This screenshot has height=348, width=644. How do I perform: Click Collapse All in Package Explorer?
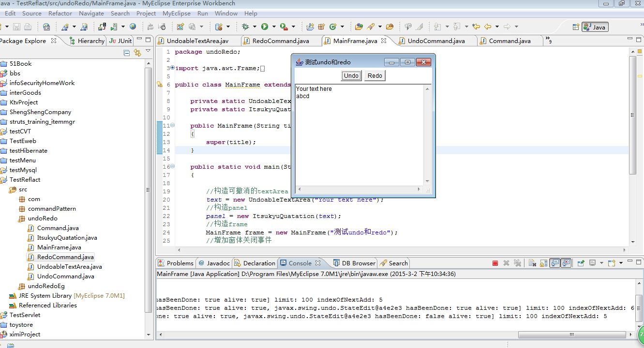127,53
